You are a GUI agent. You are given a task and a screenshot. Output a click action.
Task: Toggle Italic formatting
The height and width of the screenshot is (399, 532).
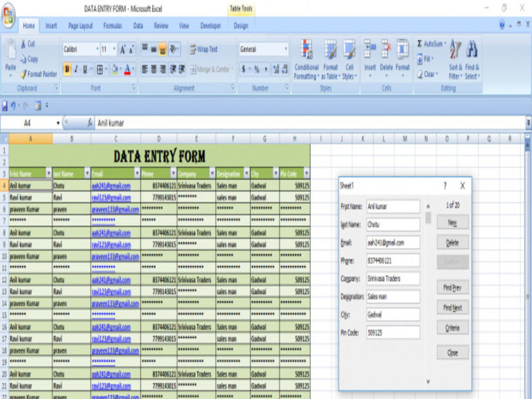coord(76,69)
